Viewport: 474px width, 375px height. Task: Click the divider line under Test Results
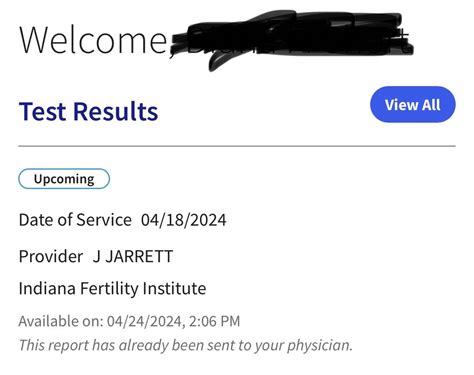237,146
